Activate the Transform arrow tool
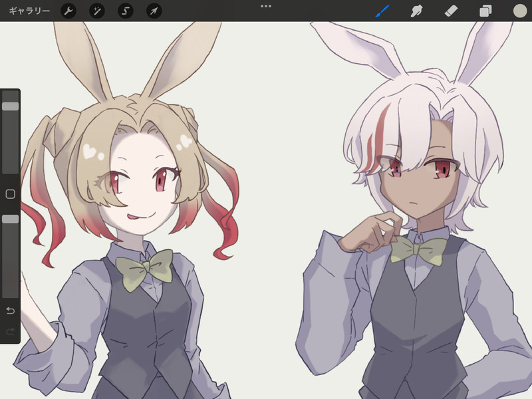Screen dimensions: 532x399 click(154, 11)
